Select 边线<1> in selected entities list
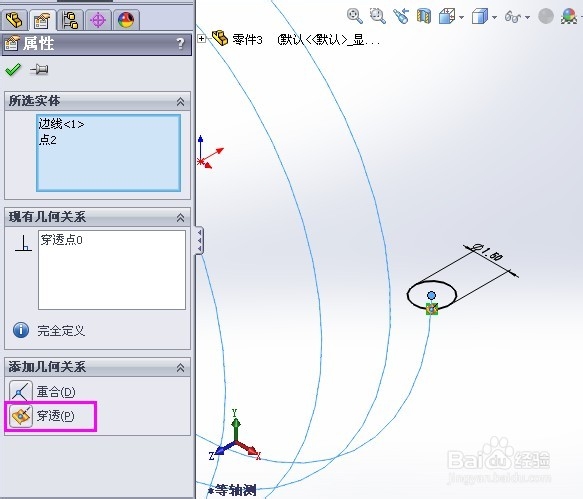 coord(61,124)
